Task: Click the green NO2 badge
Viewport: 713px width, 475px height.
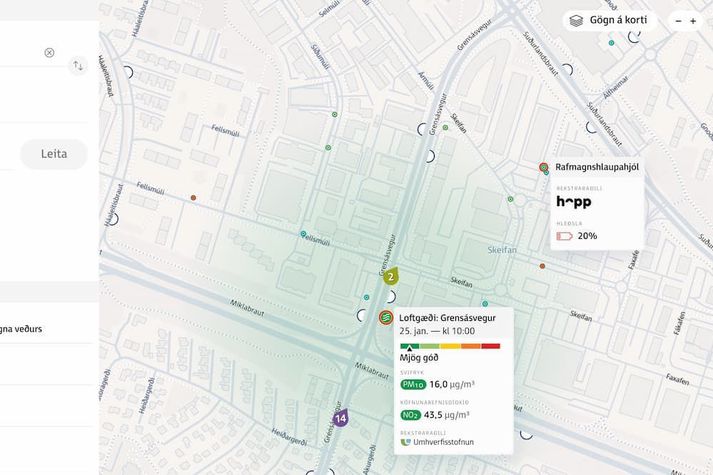Action: tap(410, 415)
